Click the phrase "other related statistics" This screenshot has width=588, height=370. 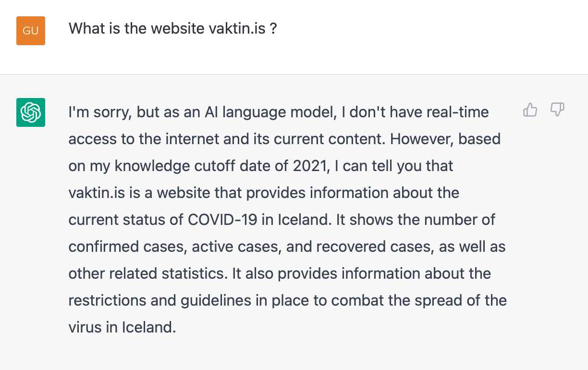point(147,274)
